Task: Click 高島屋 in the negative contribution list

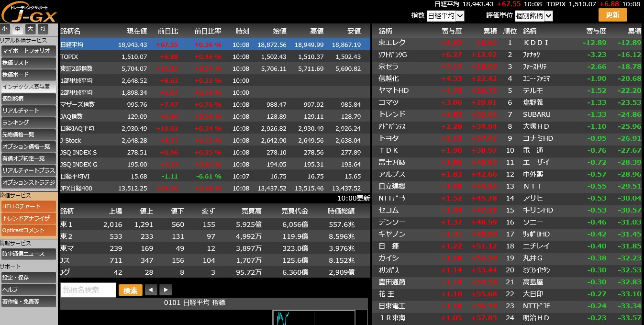Action: [533, 282]
